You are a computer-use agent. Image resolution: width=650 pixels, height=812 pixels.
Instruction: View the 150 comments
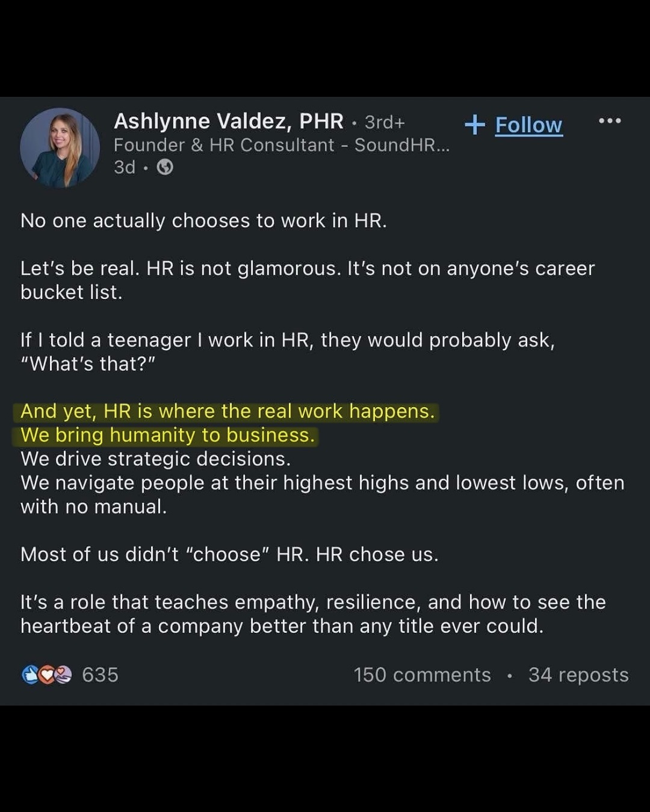(x=422, y=675)
